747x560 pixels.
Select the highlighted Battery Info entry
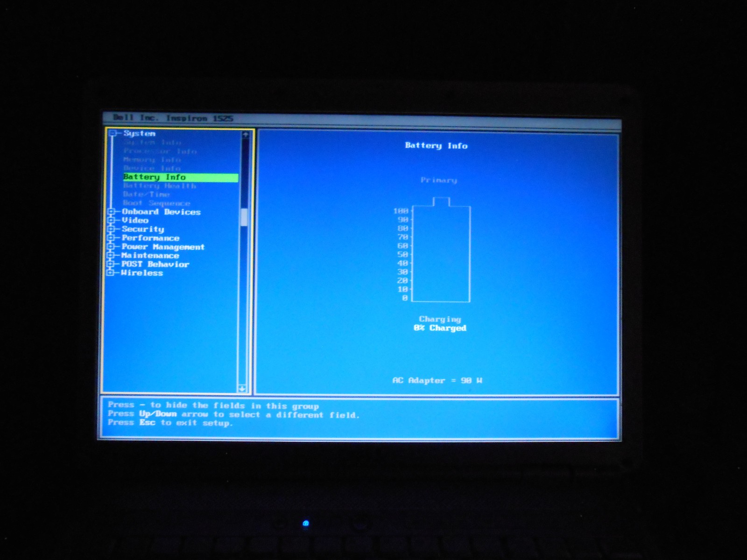(181, 177)
